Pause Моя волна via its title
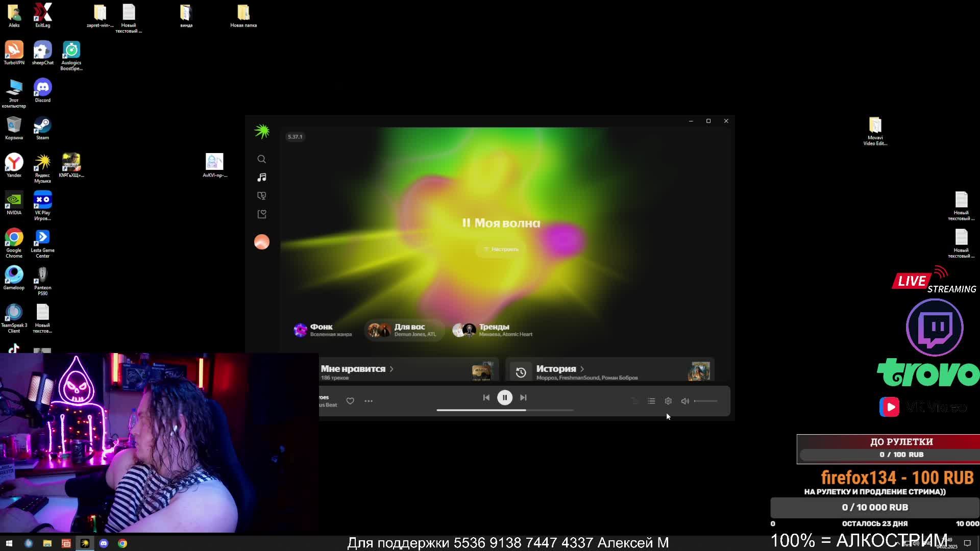The height and width of the screenshot is (551, 980). [x=501, y=223]
